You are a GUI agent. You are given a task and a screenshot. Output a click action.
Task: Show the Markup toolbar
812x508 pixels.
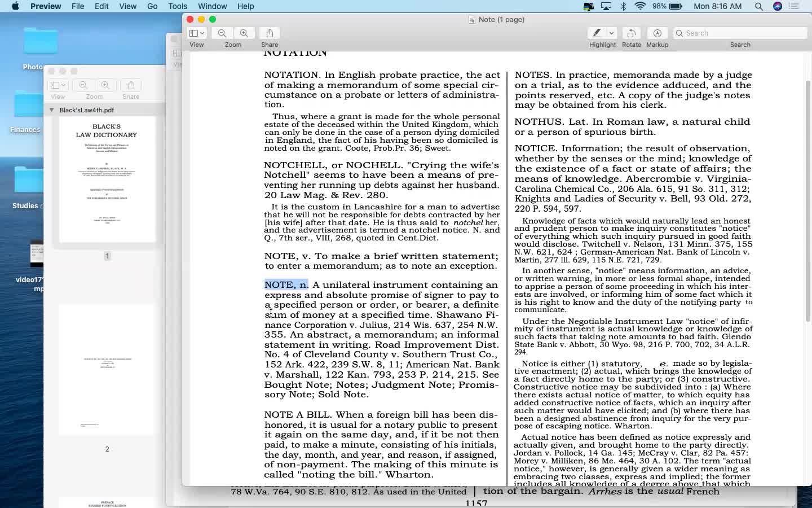click(657, 33)
